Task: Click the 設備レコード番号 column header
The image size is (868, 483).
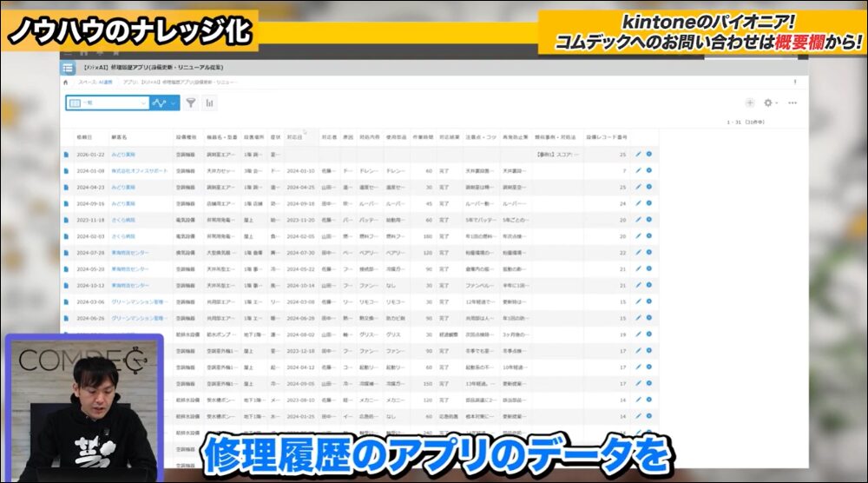Action: point(607,137)
